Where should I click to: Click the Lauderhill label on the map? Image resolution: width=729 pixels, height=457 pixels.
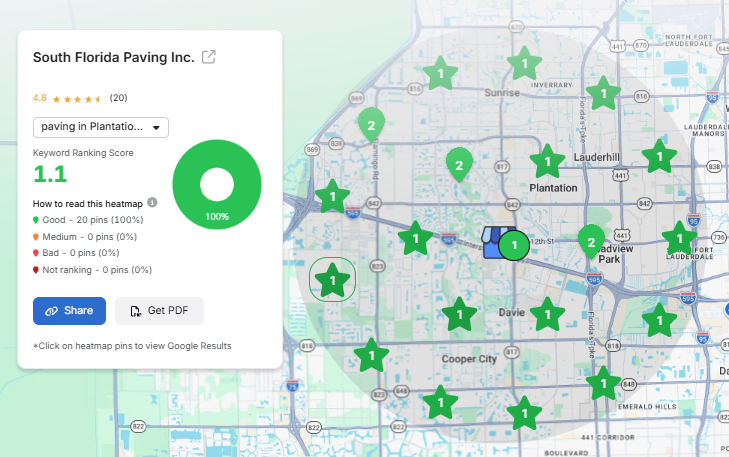pyautogui.click(x=596, y=157)
